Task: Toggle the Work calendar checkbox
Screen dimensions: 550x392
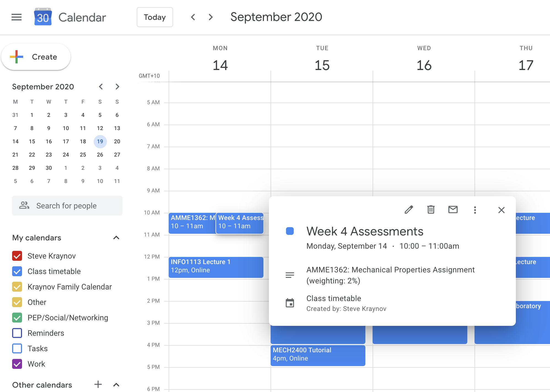Action: (17, 364)
